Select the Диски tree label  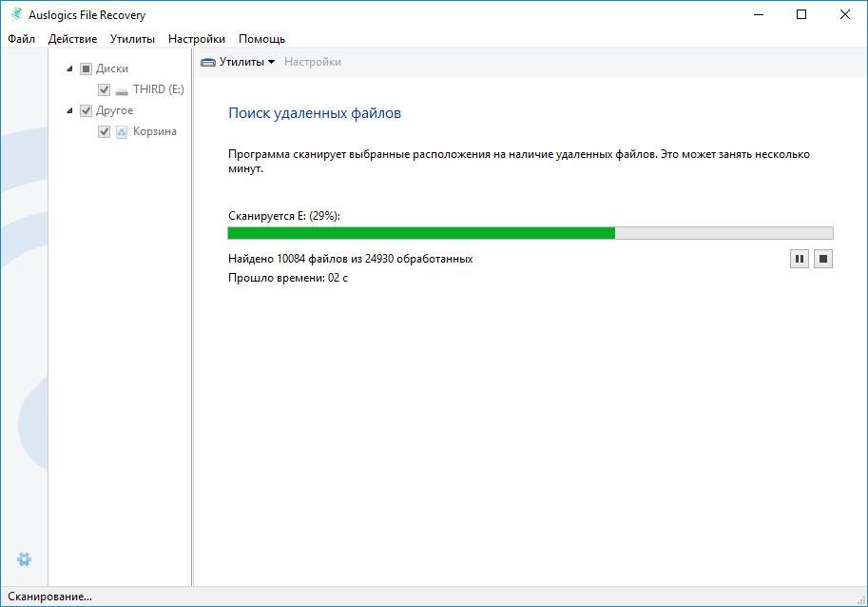pyautogui.click(x=112, y=69)
